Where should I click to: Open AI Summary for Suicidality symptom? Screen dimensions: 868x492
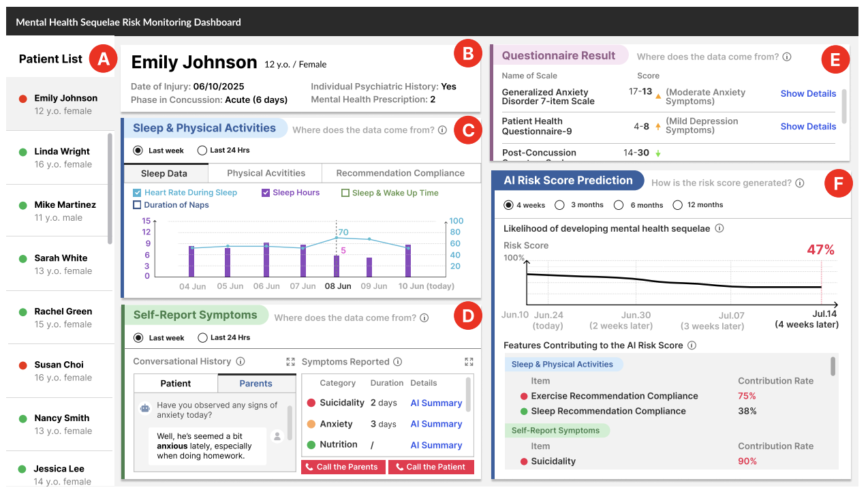point(436,403)
